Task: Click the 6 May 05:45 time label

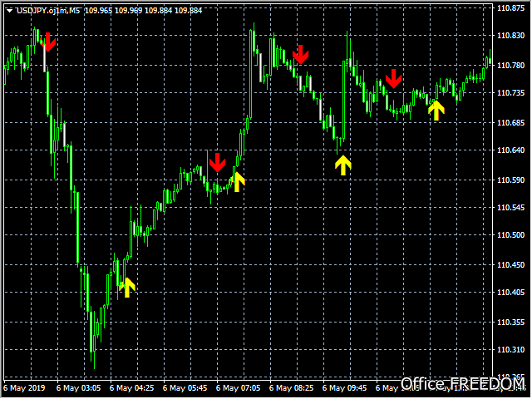Action: [x=185, y=388]
